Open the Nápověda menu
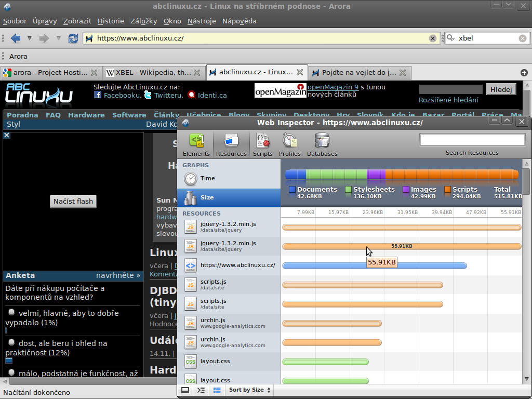This screenshot has height=399, width=532. click(240, 21)
